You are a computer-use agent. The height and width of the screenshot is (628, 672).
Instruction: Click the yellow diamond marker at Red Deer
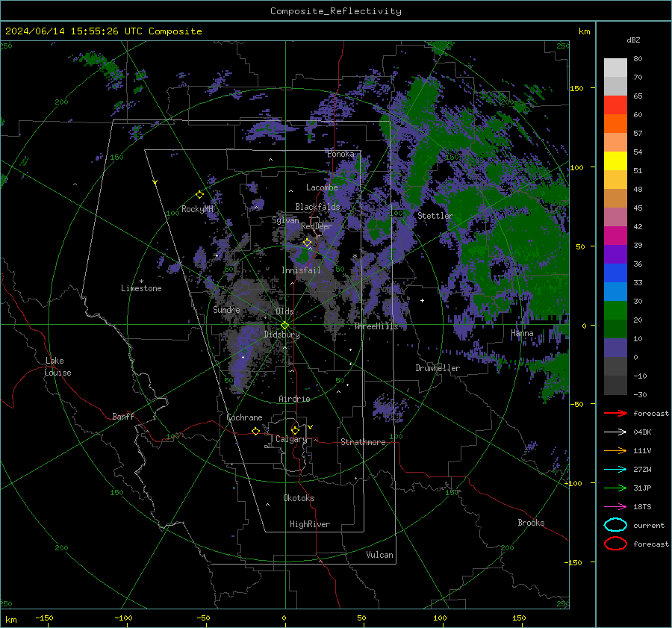308,243
